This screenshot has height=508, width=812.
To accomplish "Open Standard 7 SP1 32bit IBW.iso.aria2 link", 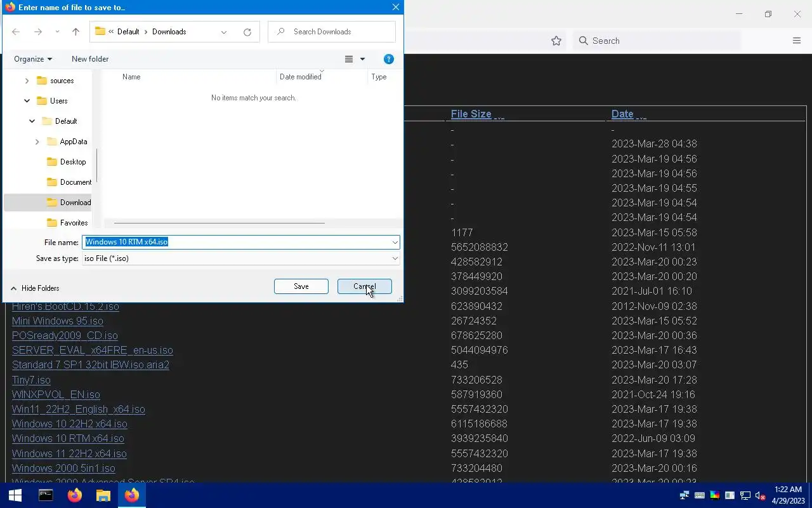I will click(x=91, y=365).
